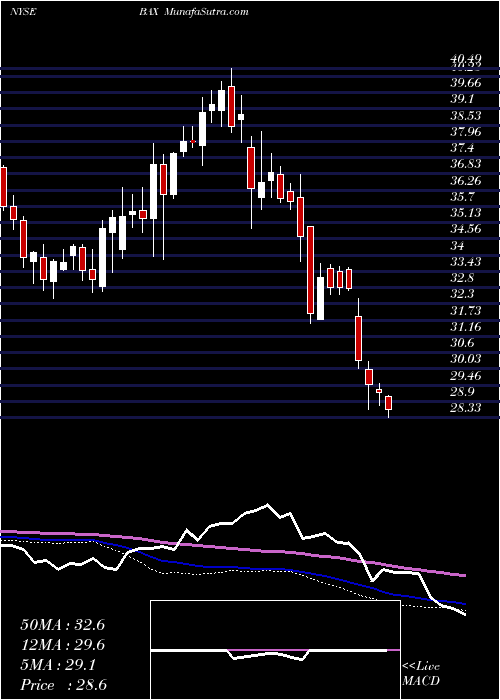Click the 31.73 price level label

[466, 310]
